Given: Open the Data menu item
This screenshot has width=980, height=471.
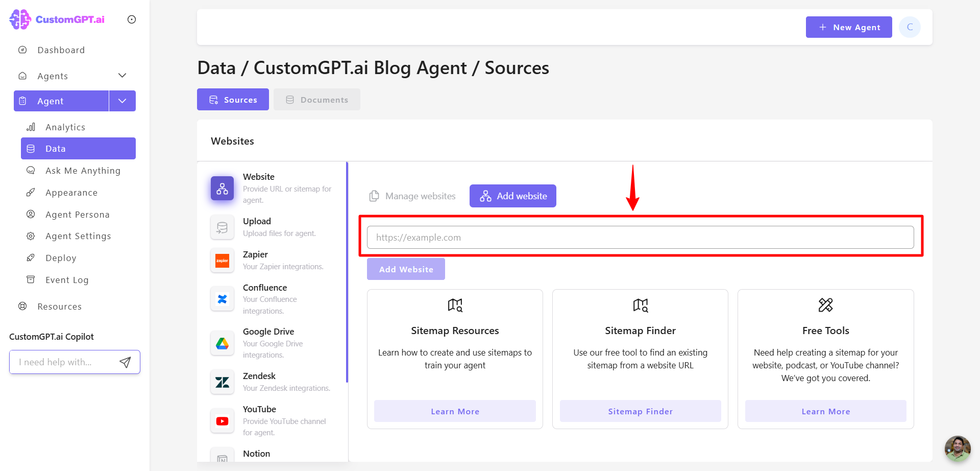Looking at the screenshot, I should [x=78, y=149].
